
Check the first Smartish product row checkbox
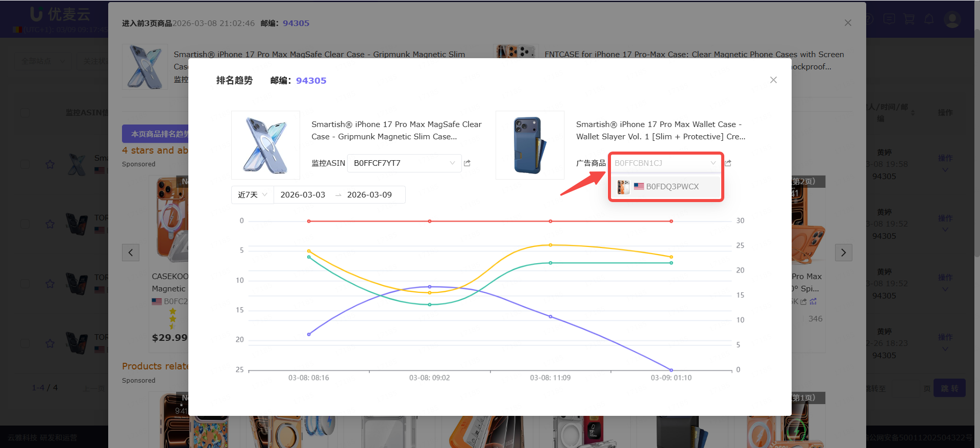pos(25,164)
